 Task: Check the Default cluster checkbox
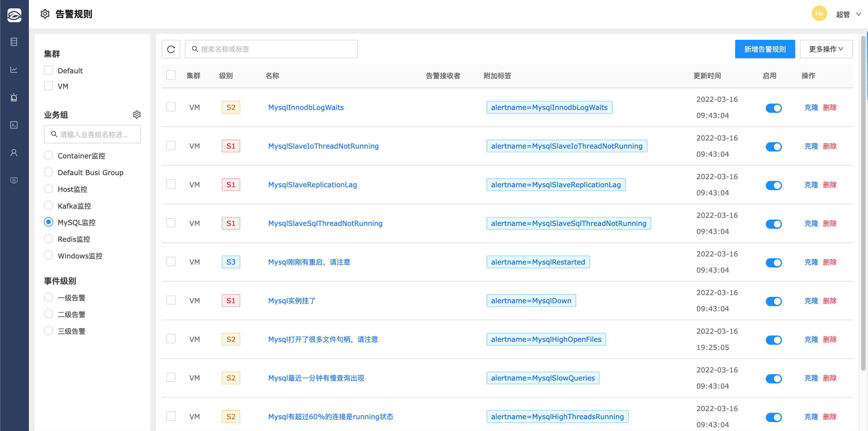point(49,70)
